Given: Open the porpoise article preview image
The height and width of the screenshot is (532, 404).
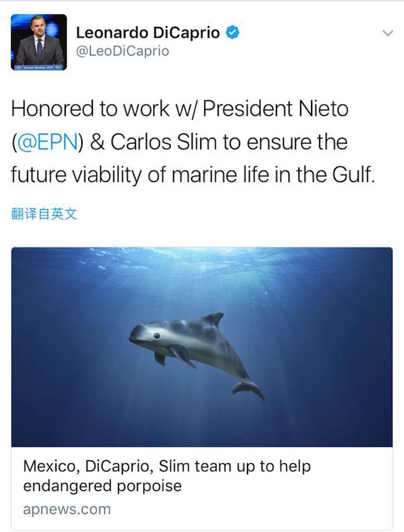Looking at the screenshot, I should coord(201,347).
